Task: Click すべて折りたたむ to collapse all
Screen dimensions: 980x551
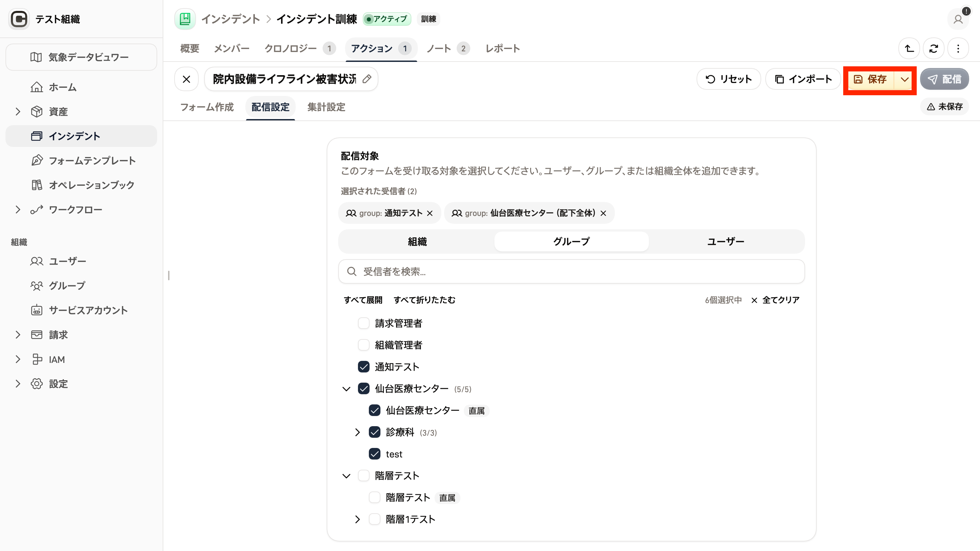Action: click(x=424, y=300)
